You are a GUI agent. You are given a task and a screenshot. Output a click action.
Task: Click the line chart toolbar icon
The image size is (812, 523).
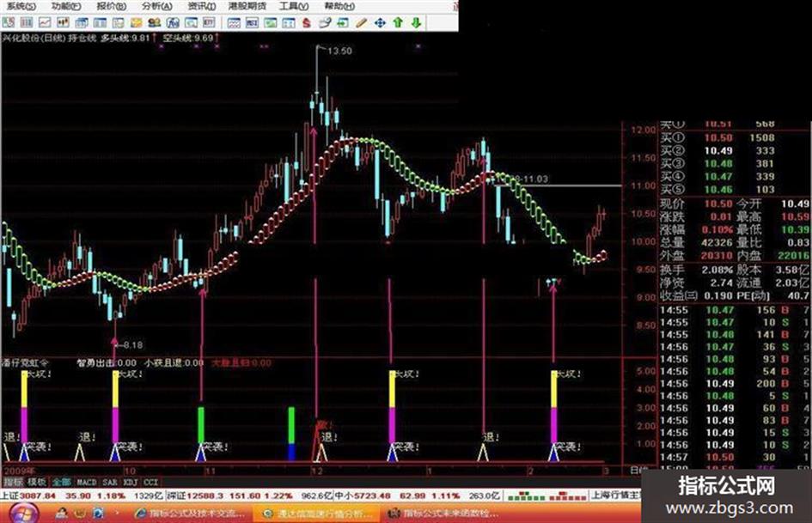coord(45,22)
